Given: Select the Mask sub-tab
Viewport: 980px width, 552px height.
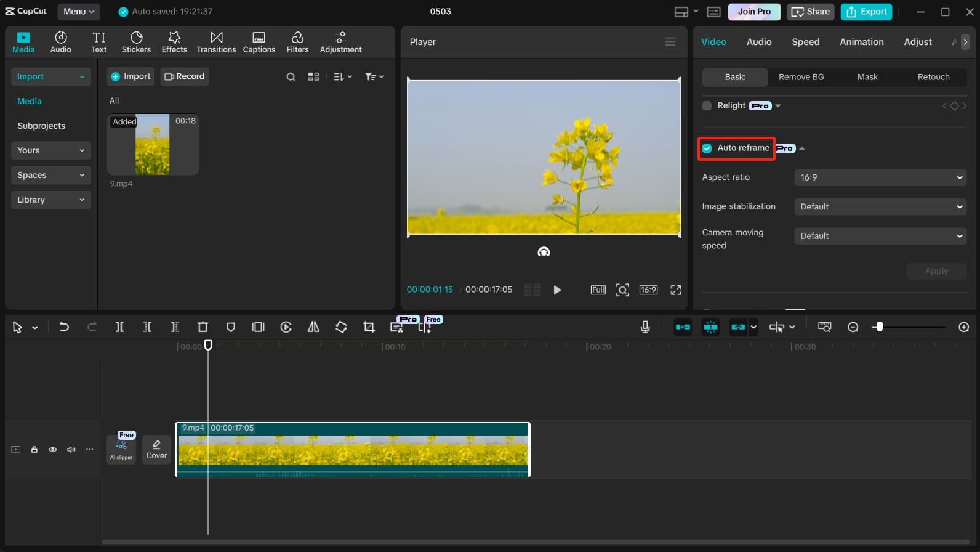Looking at the screenshot, I should 867,77.
